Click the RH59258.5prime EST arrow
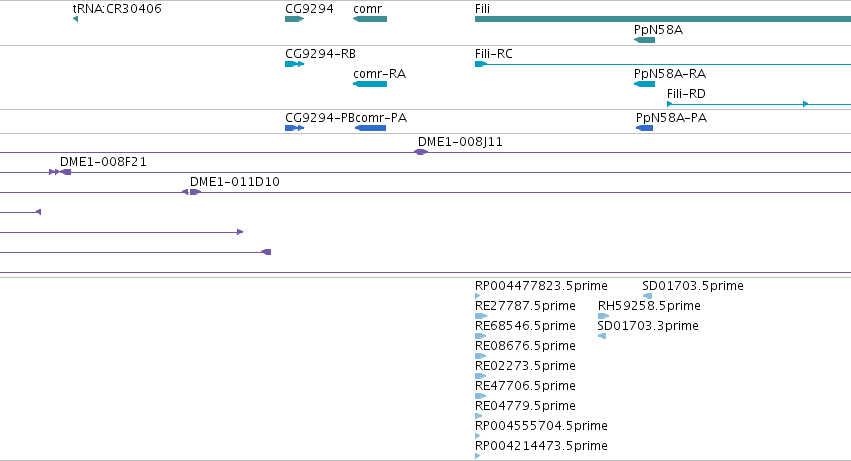This screenshot has width=851, height=461. coord(603,316)
